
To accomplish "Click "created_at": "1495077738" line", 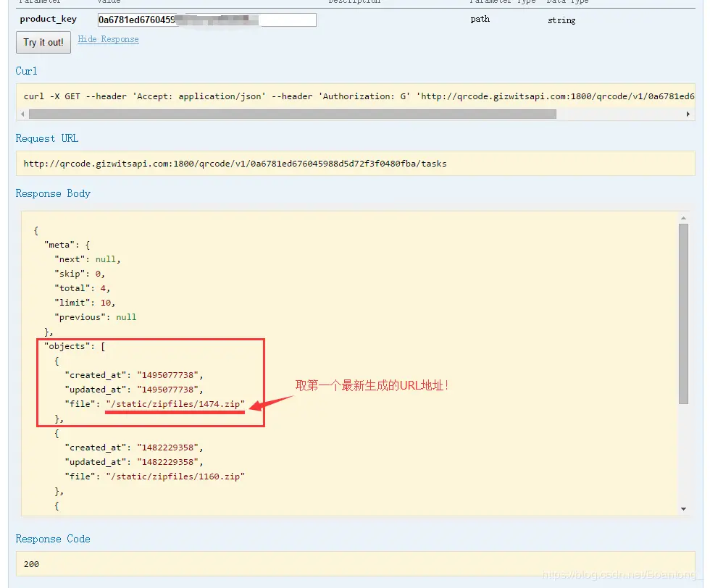I will pos(134,375).
